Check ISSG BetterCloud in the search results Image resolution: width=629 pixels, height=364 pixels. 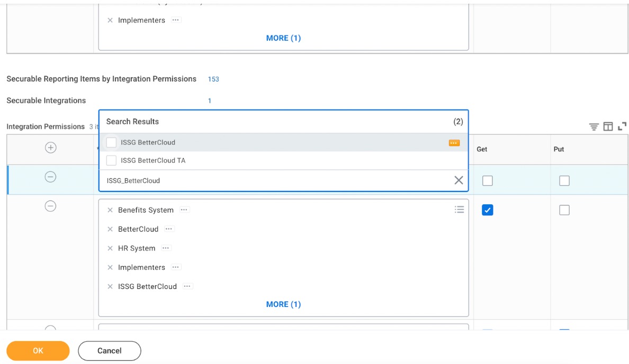[x=112, y=142]
